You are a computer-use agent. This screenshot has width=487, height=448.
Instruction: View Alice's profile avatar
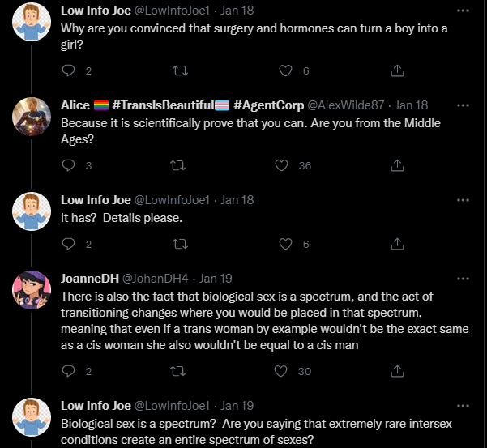[32, 117]
